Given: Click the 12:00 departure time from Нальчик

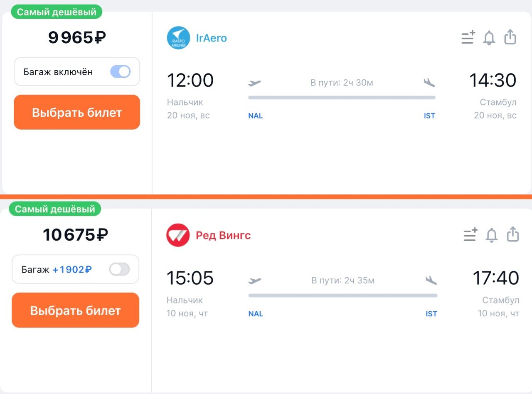Looking at the screenshot, I should 190,80.
